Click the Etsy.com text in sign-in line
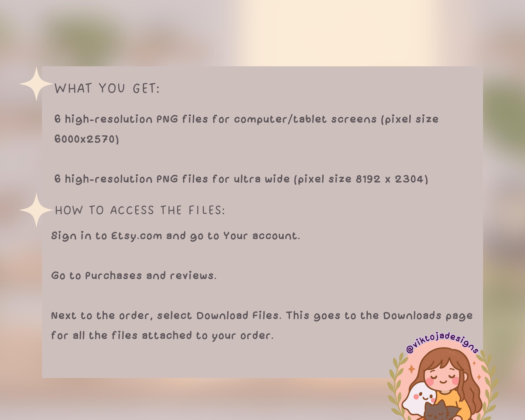 pyautogui.click(x=137, y=236)
